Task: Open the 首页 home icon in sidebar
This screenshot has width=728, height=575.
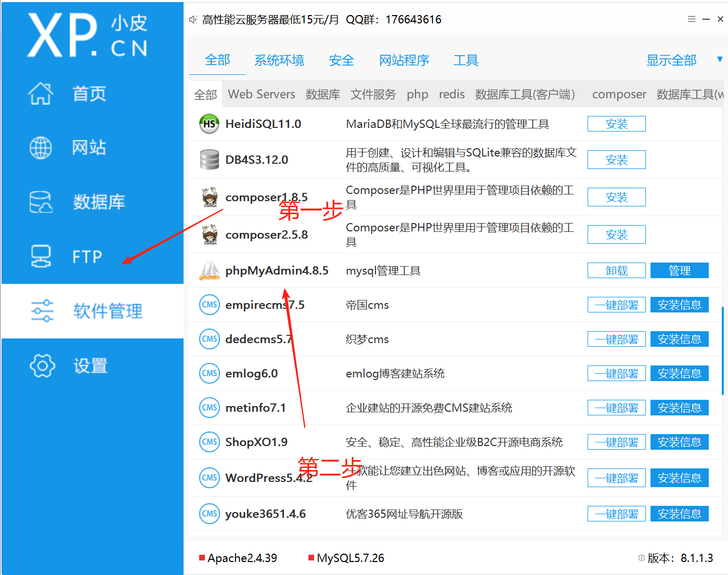Action: point(41,94)
